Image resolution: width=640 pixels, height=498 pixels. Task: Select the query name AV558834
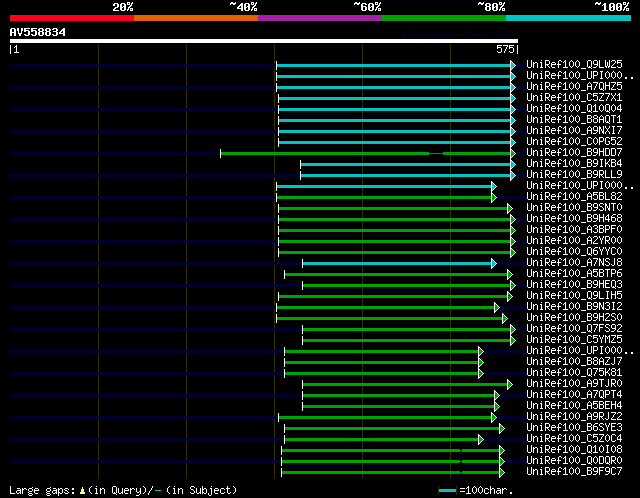38,32
